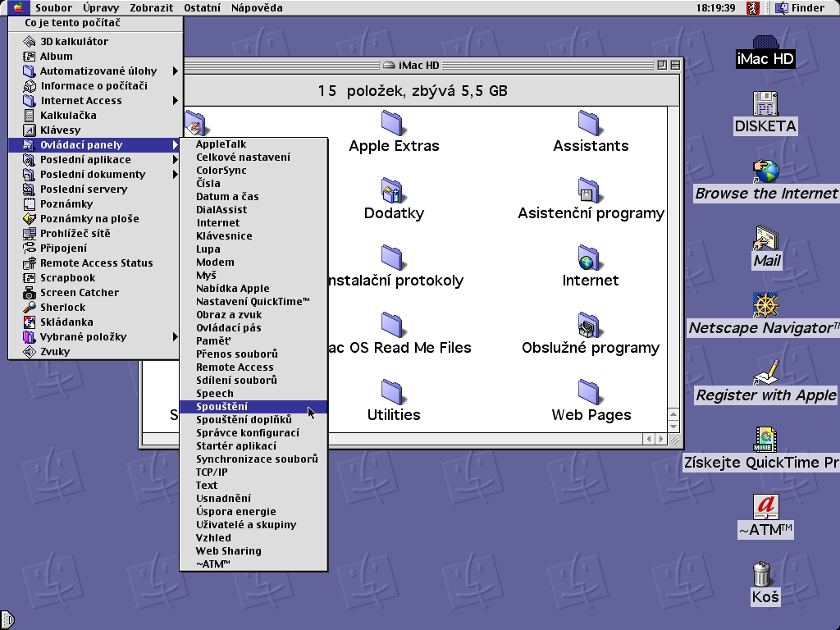
Task: Choose Spouštění control panel
Action: (253, 407)
